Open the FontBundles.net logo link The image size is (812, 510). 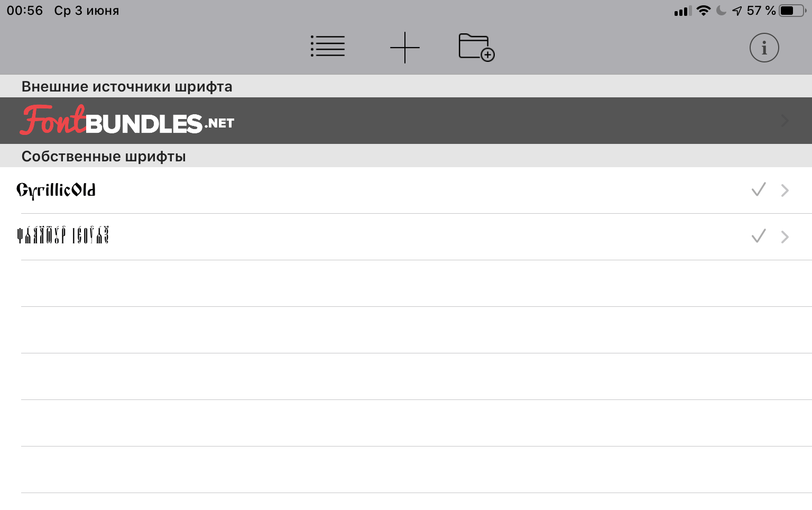[x=127, y=121]
